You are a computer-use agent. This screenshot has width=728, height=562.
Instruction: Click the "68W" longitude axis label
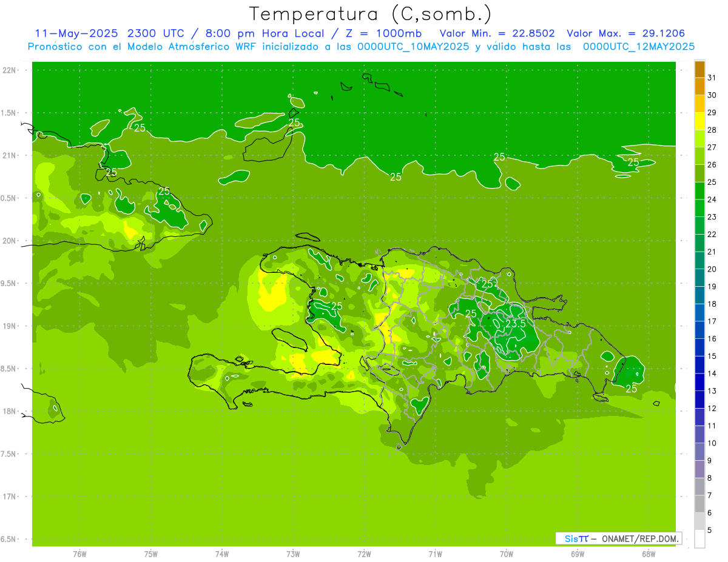coord(649,554)
